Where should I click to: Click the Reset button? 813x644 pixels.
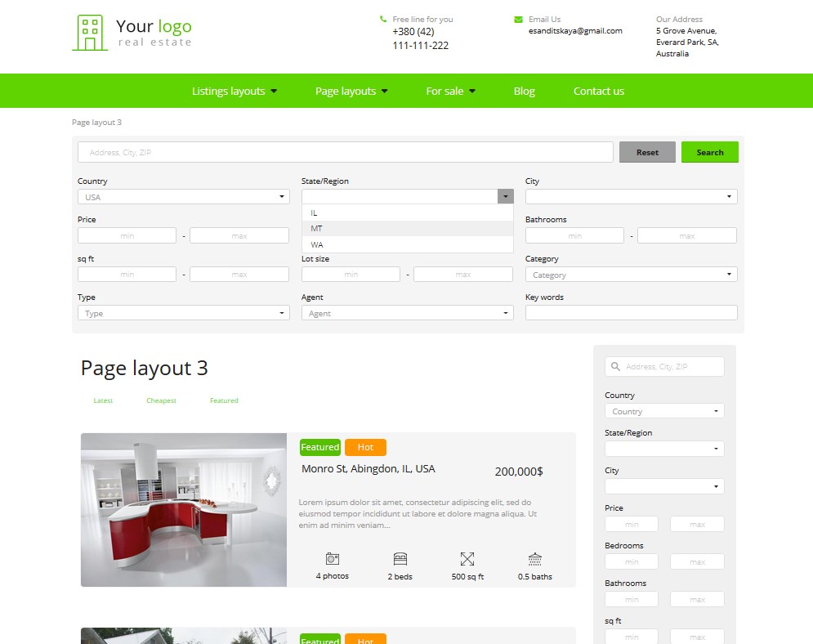648,152
